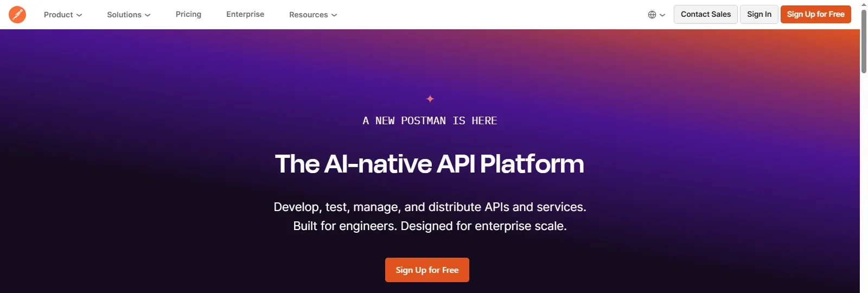Click 'A NEW POSTMAN IS HERE' text
Screen dimensions: 868x293
(x=430, y=120)
